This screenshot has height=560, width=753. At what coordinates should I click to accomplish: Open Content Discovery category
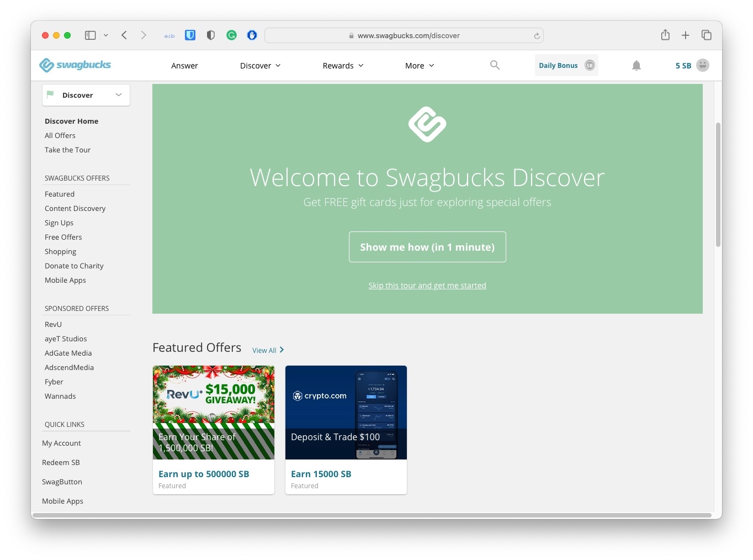pyautogui.click(x=75, y=208)
